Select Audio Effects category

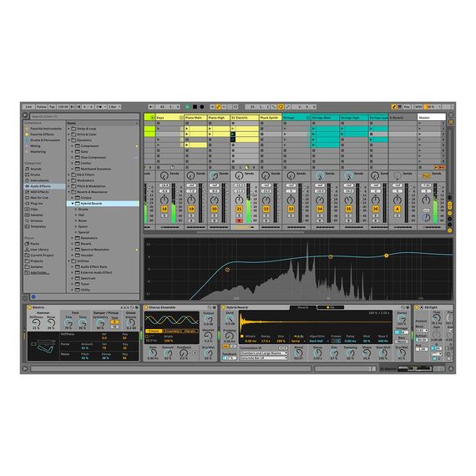[44, 186]
